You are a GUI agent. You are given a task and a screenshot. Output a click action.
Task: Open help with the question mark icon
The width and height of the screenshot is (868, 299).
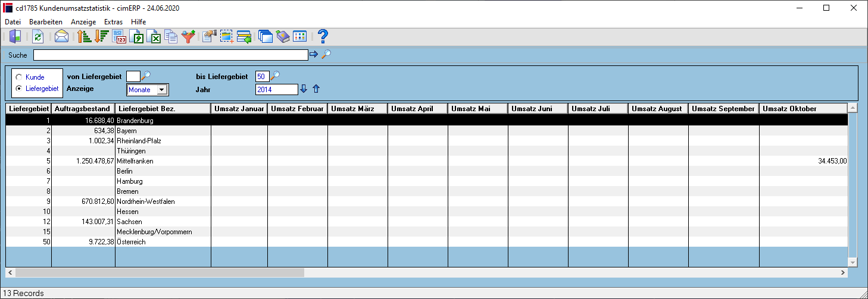[x=323, y=37]
